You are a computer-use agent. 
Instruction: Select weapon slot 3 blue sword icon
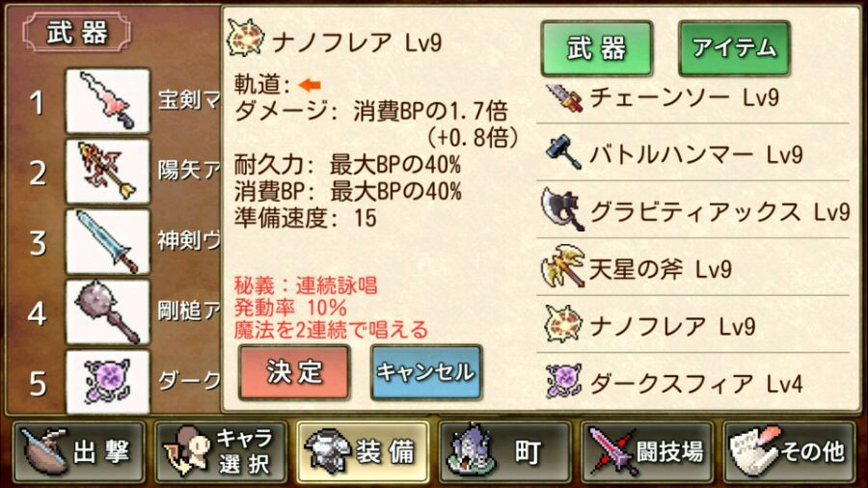(x=107, y=241)
